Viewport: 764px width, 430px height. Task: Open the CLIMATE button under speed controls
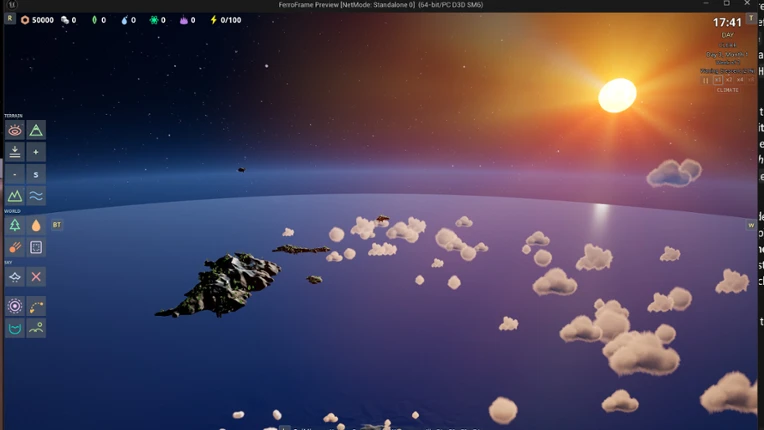point(727,90)
